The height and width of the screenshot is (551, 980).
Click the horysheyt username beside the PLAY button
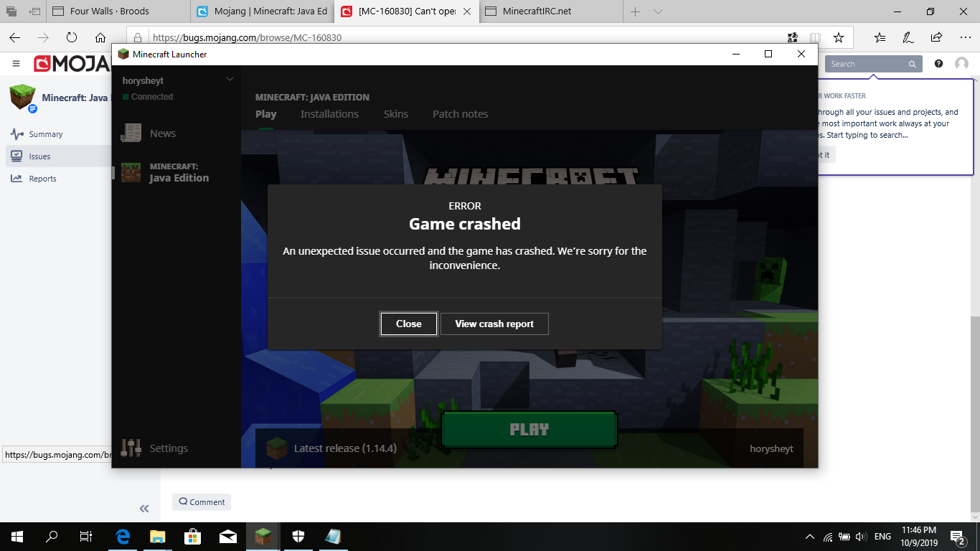coord(771,448)
